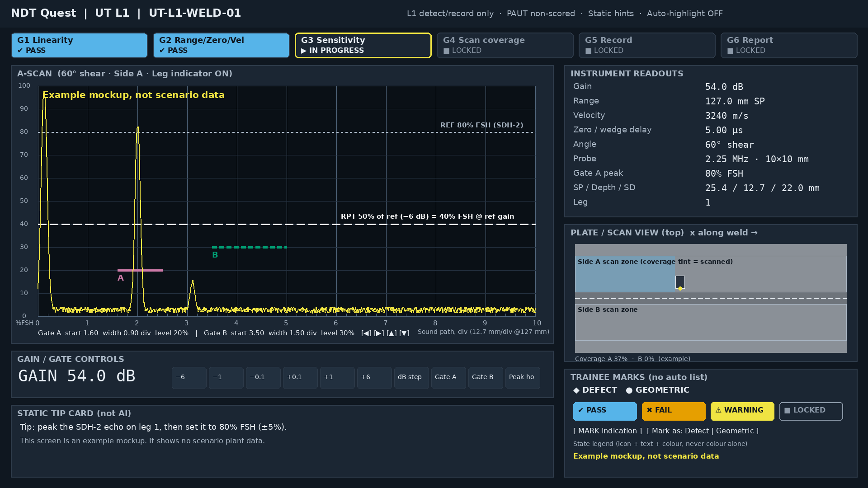The image size is (868, 488).
Task: Raise gate level with the ▲ arrow
Action: [392, 333]
